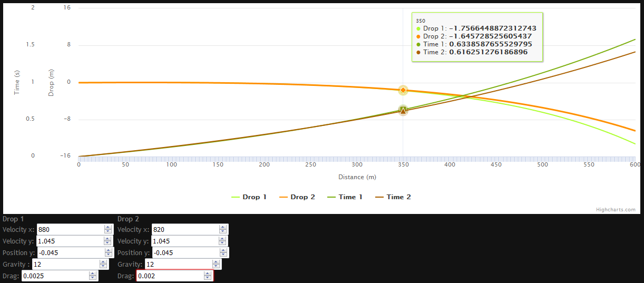The width and height of the screenshot is (644, 283).
Task: Click the Drop 1 Drag stepper arrows
Action: [93, 276]
